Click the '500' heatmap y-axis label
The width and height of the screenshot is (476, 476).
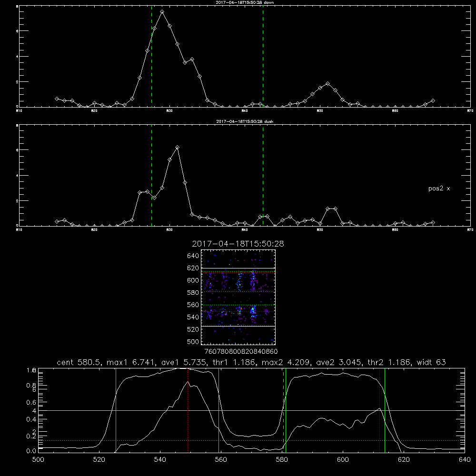pyautogui.click(x=193, y=341)
